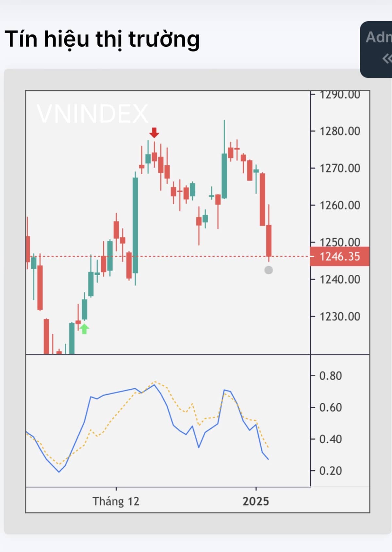Screen dimensions: 392x552
Task: Click the red sell-signal arrow marker
Action: coord(154,133)
